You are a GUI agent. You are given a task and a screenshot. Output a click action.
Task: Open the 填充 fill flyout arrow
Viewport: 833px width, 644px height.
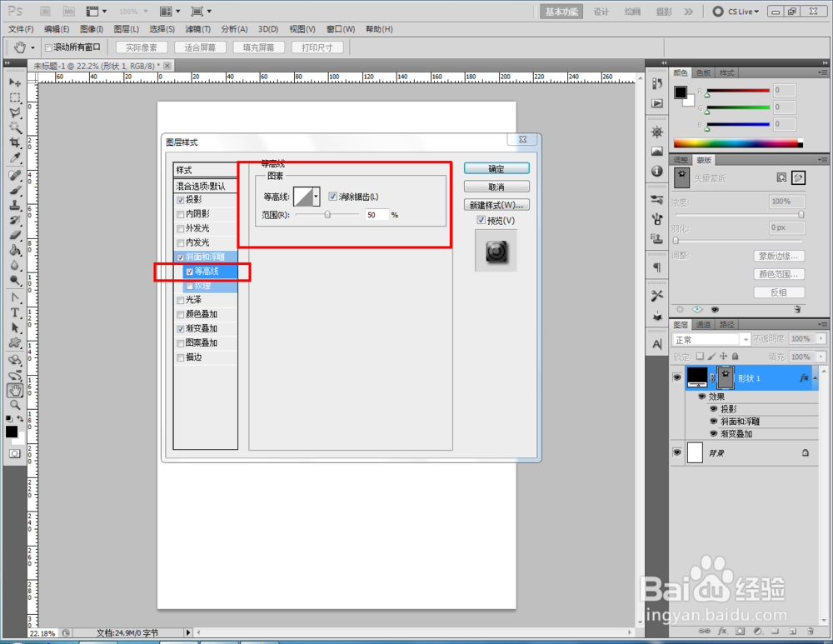tap(821, 357)
